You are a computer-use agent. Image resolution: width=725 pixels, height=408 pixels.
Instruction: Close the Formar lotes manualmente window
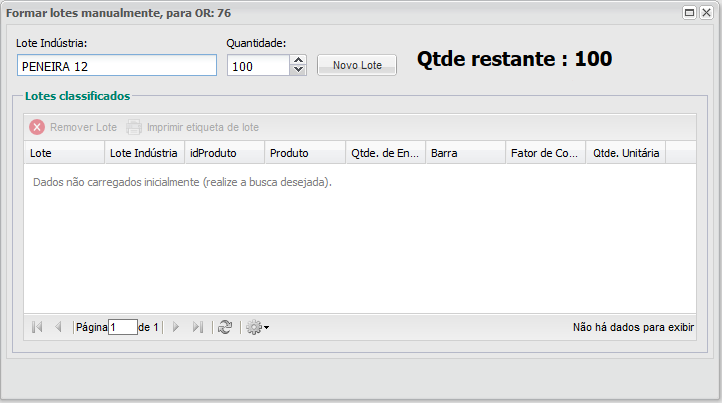[707, 13]
